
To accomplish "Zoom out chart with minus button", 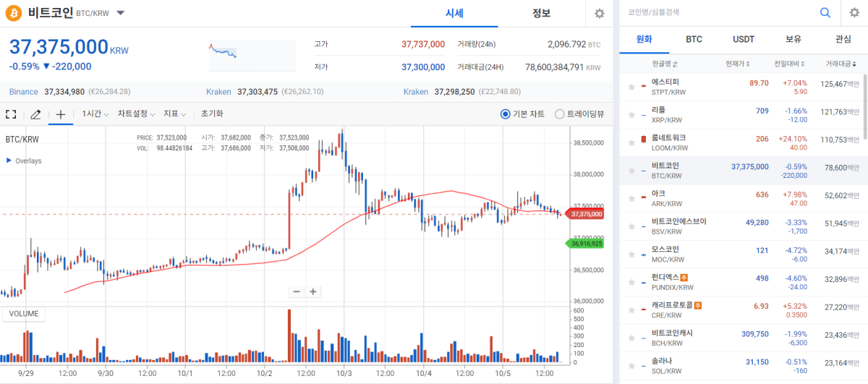I will tap(297, 291).
